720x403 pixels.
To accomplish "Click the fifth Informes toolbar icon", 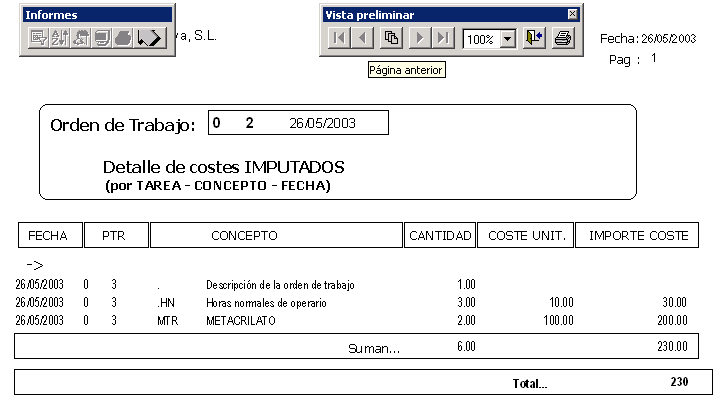I will coord(123,39).
